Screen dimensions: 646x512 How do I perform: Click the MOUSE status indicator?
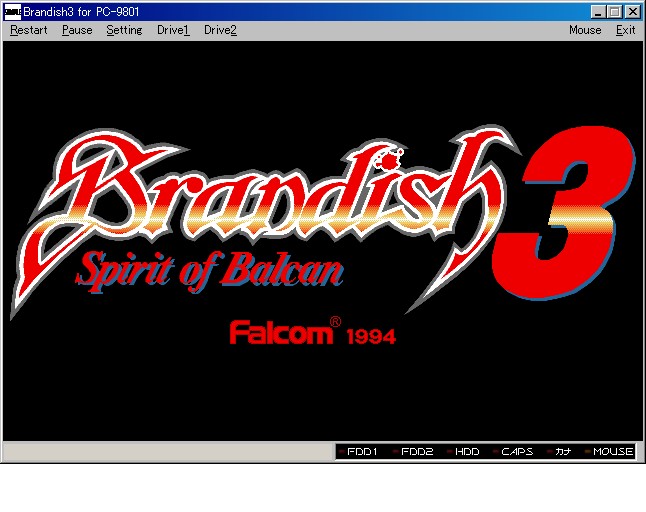[x=609, y=451]
